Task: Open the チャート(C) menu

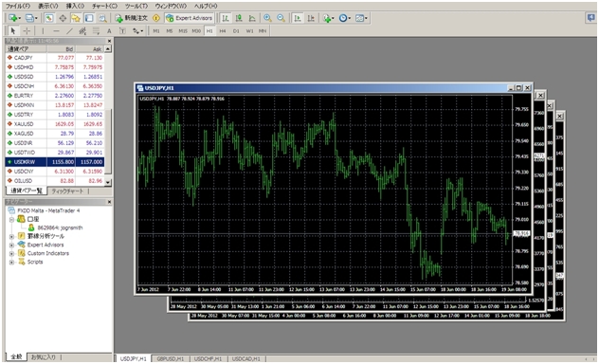Action: point(104,6)
